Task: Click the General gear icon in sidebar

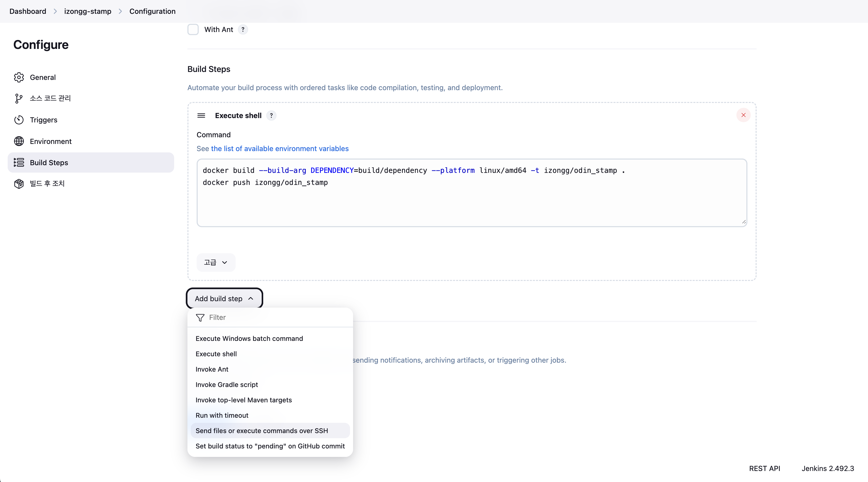Action: pos(19,77)
